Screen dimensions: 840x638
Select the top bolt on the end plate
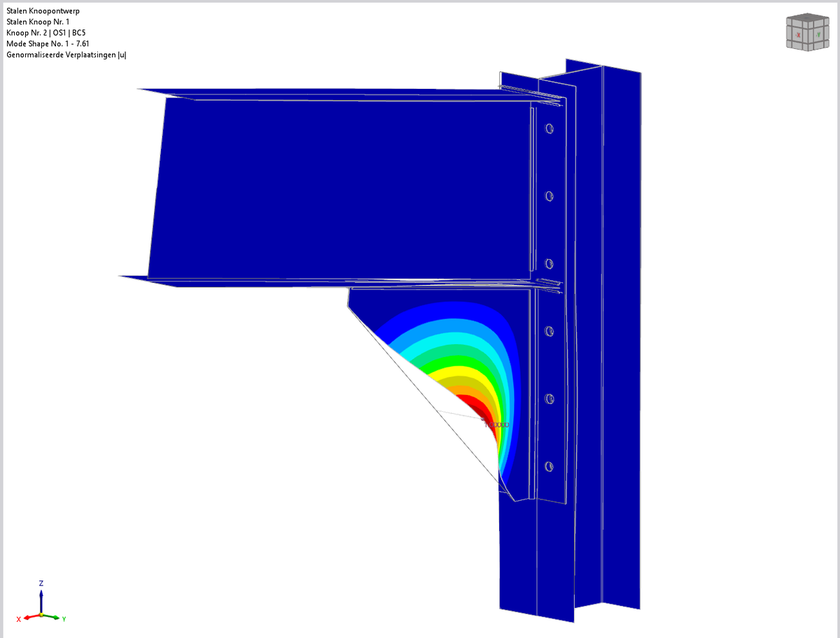pyautogui.click(x=549, y=129)
